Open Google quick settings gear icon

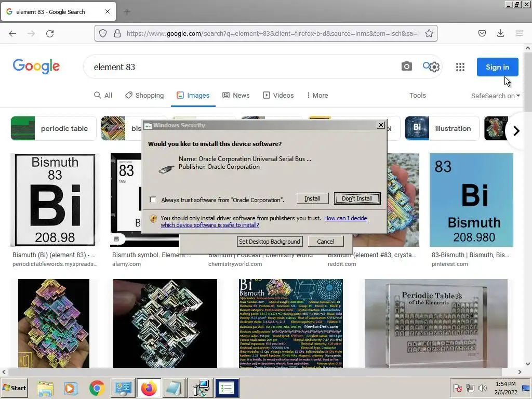click(434, 67)
